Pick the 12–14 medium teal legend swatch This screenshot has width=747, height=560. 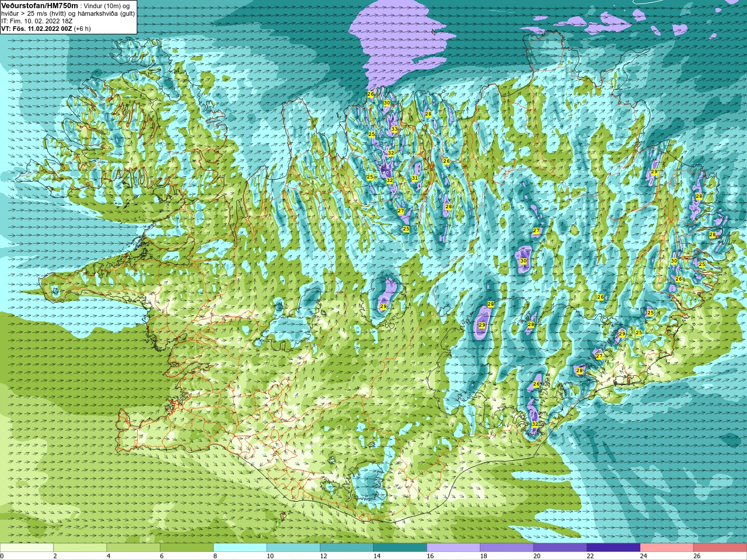click(347, 548)
